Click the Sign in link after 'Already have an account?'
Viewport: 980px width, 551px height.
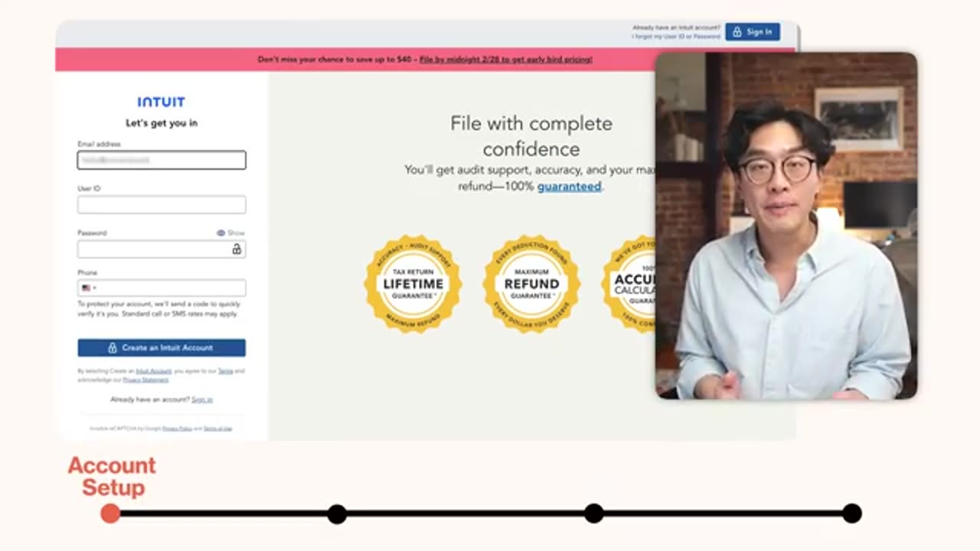(x=202, y=399)
